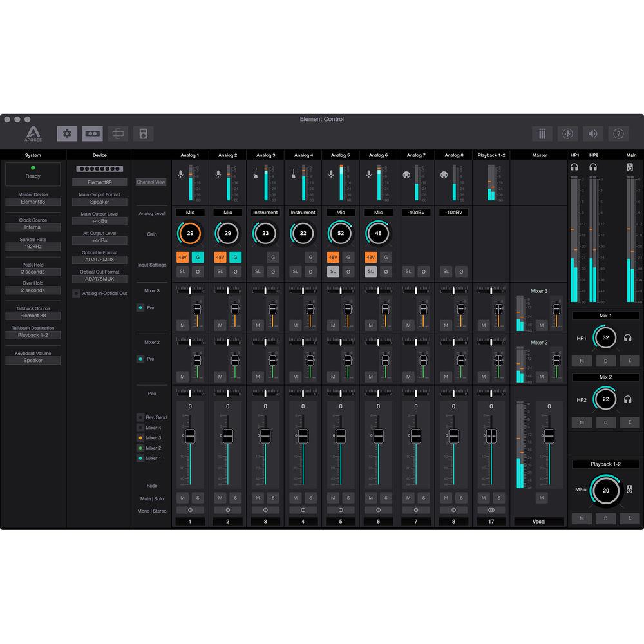Image resolution: width=644 pixels, height=644 pixels.
Task: Open the help question mark icon
Action: [618, 133]
